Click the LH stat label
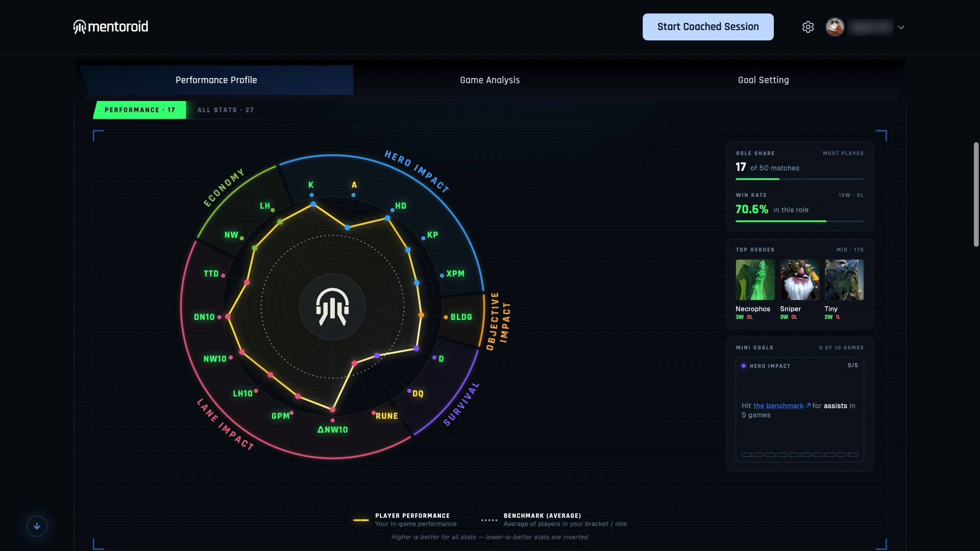This screenshot has width=980, height=551. [265, 206]
